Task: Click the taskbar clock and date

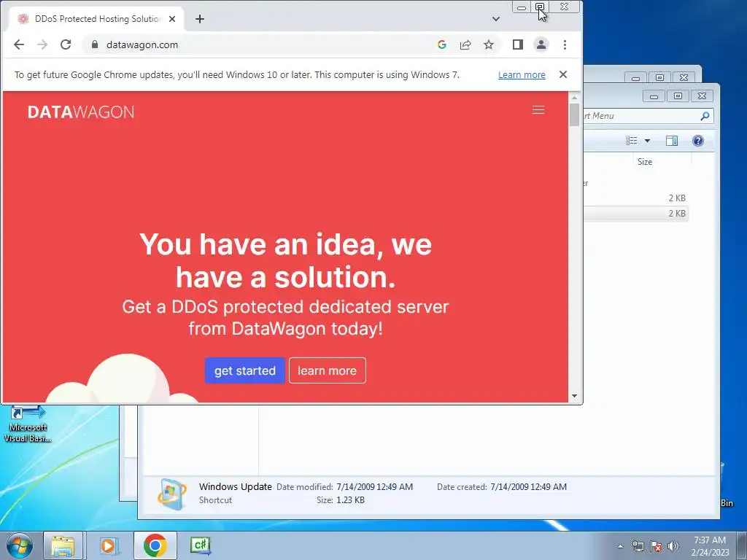Action: [710, 546]
